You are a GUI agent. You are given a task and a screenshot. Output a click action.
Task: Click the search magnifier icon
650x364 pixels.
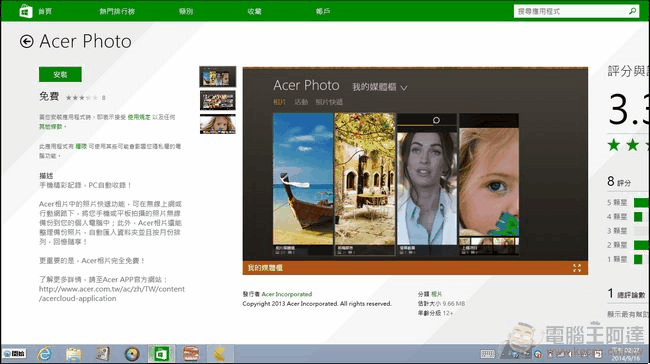click(x=633, y=11)
